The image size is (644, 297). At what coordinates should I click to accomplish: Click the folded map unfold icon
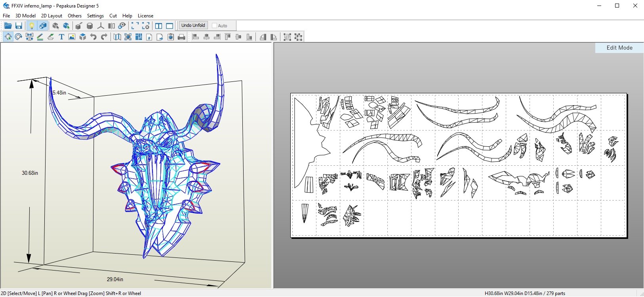tap(117, 37)
